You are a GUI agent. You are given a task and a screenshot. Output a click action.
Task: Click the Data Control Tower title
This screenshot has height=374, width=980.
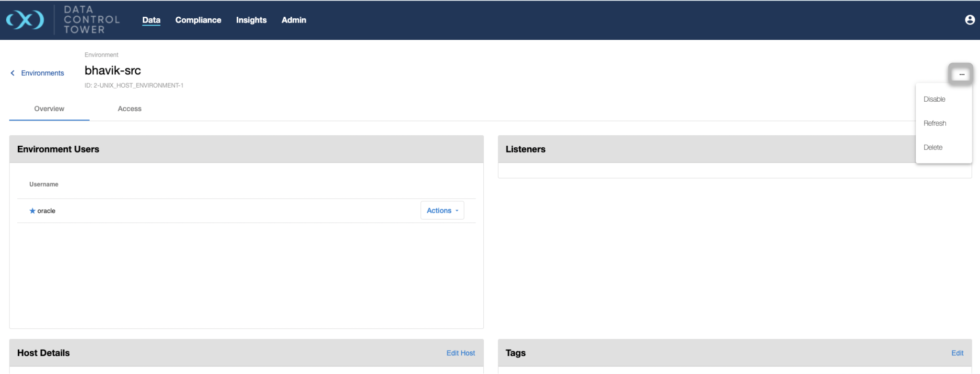(92, 20)
